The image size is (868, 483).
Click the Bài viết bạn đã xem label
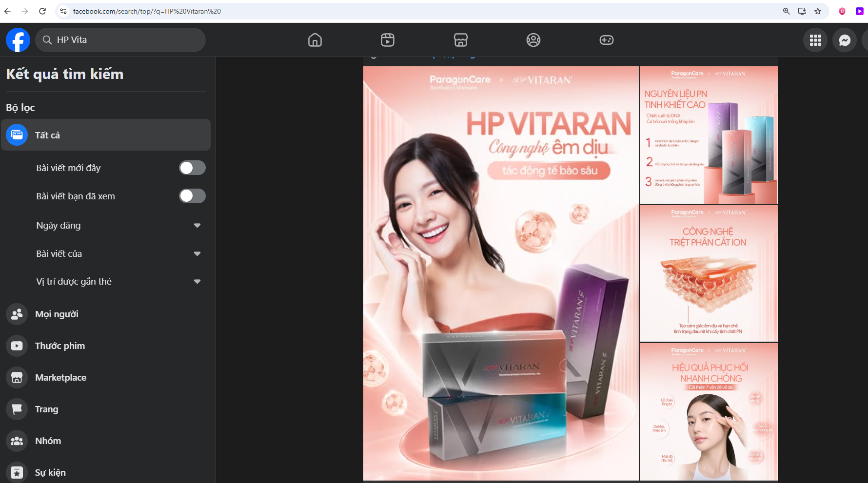pos(76,196)
